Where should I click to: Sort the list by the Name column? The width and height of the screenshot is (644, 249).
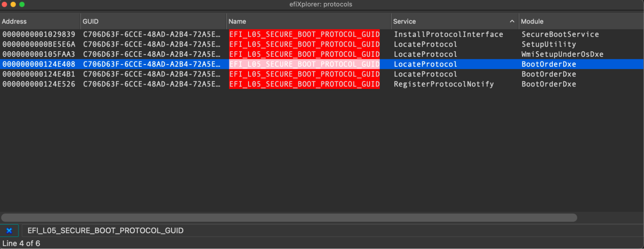(237, 21)
